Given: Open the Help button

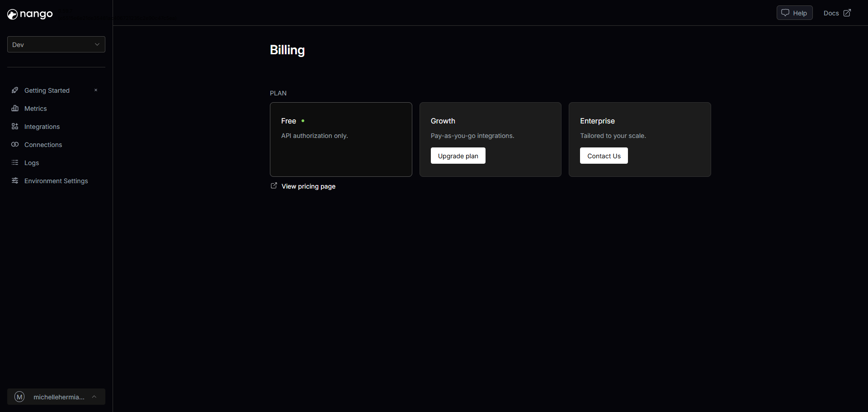Looking at the screenshot, I should (x=794, y=13).
